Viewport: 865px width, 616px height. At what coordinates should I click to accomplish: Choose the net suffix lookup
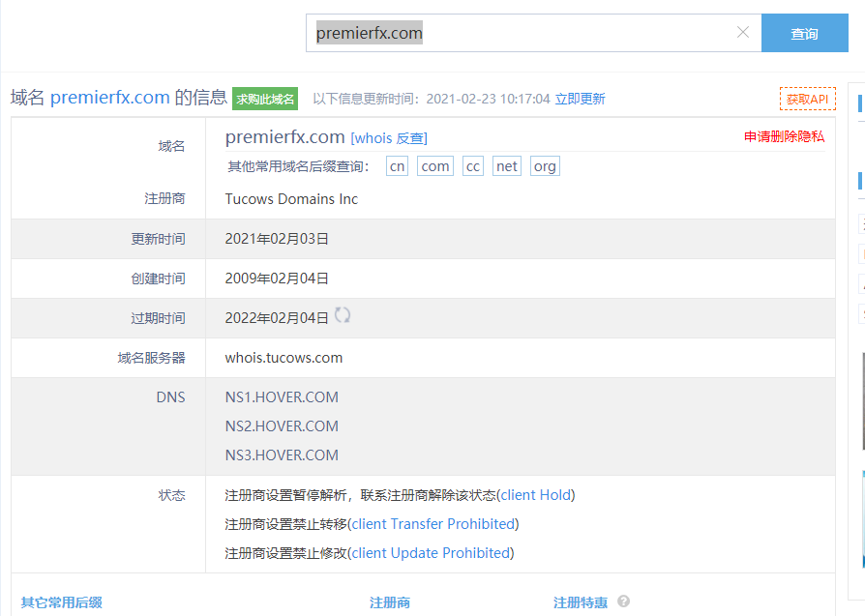tap(506, 166)
